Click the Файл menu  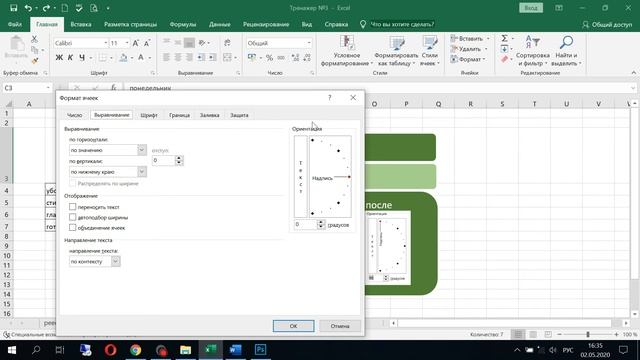tap(15, 24)
